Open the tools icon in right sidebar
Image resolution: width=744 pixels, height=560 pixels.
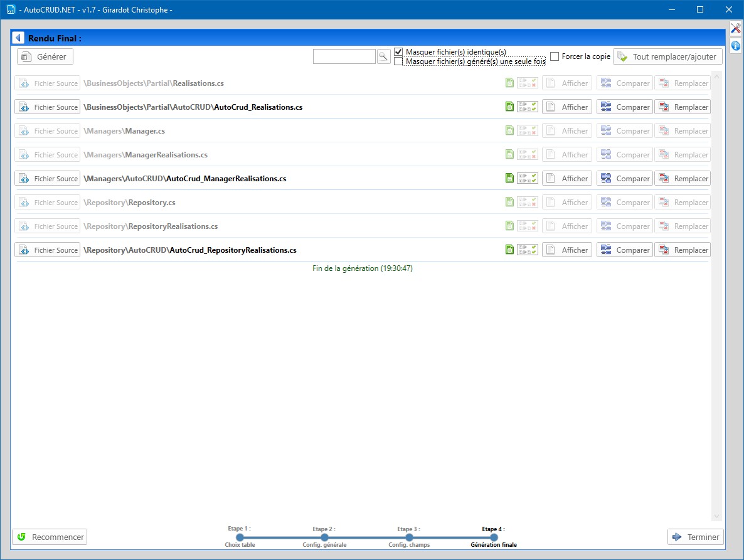pyautogui.click(x=735, y=29)
